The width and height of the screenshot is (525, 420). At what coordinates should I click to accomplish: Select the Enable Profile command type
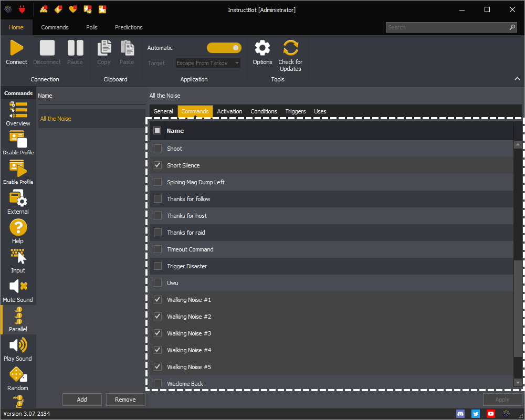18,173
